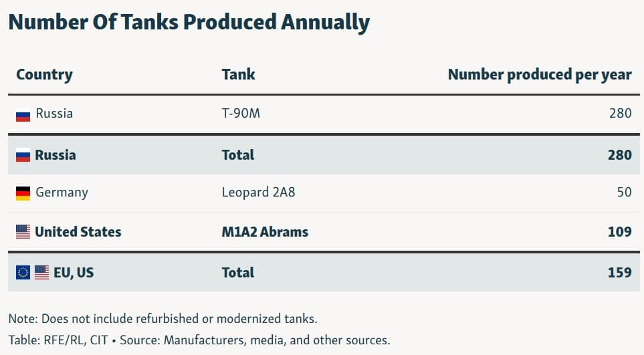Click the value 109

click(620, 232)
